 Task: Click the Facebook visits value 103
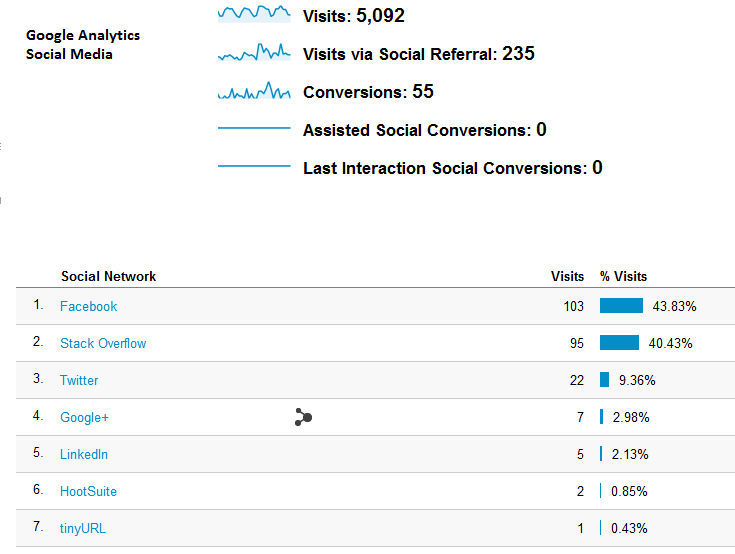tap(574, 307)
